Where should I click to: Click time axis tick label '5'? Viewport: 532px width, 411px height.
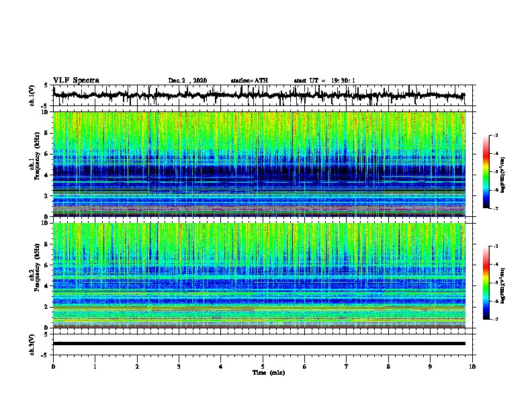tap(263, 366)
